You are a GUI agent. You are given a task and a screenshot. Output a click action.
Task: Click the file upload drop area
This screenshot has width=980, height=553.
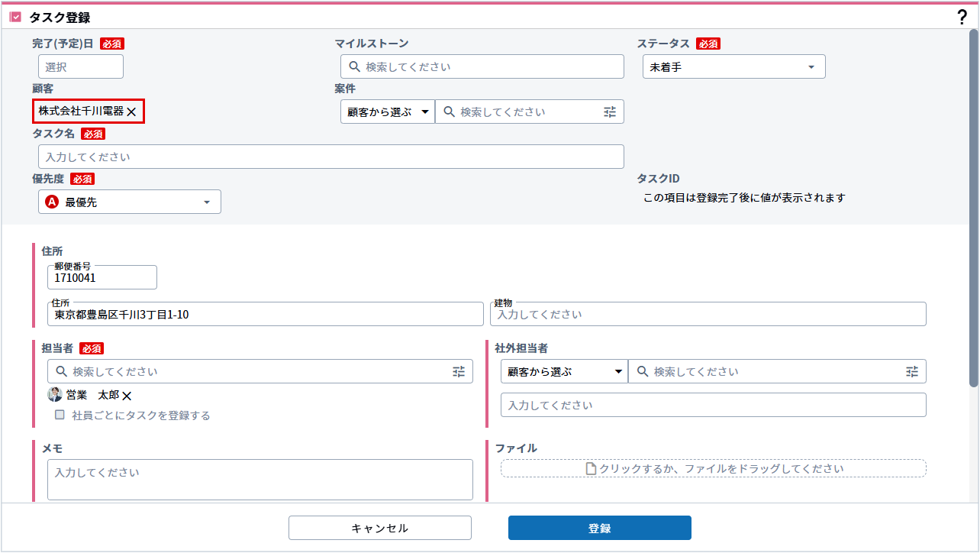713,468
